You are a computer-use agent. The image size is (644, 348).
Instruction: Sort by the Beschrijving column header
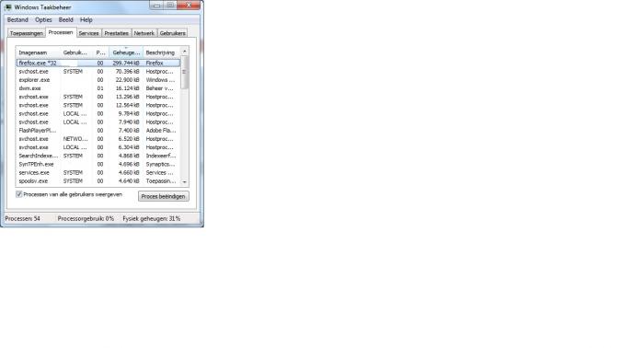(162, 52)
